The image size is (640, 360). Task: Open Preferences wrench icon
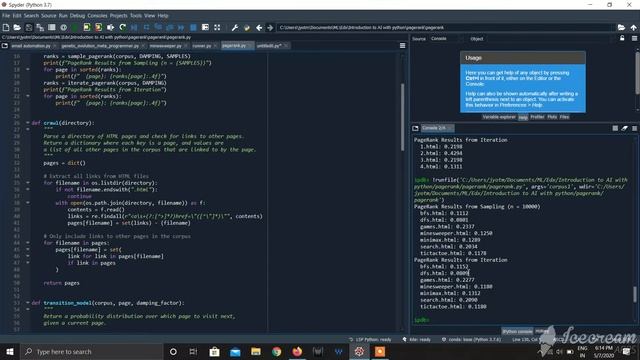click(235, 27)
